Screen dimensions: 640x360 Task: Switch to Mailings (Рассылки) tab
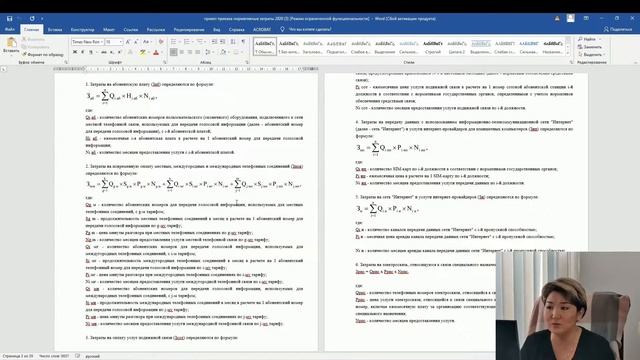pyautogui.click(x=156, y=29)
